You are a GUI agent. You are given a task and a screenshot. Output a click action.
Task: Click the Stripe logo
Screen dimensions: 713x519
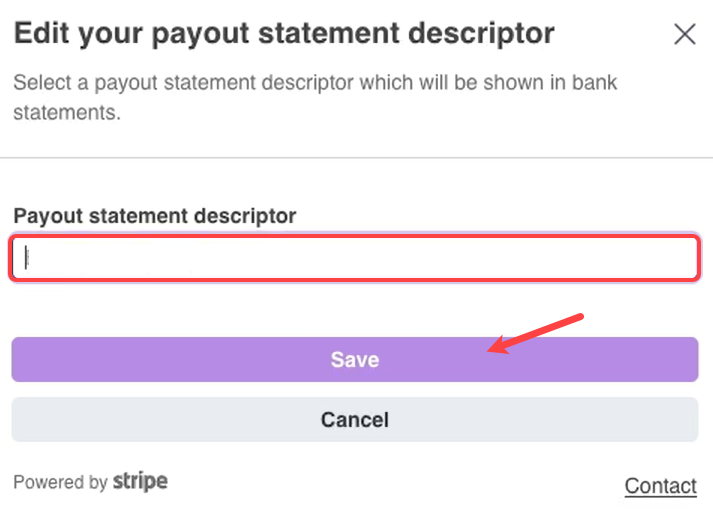tap(140, 481)
